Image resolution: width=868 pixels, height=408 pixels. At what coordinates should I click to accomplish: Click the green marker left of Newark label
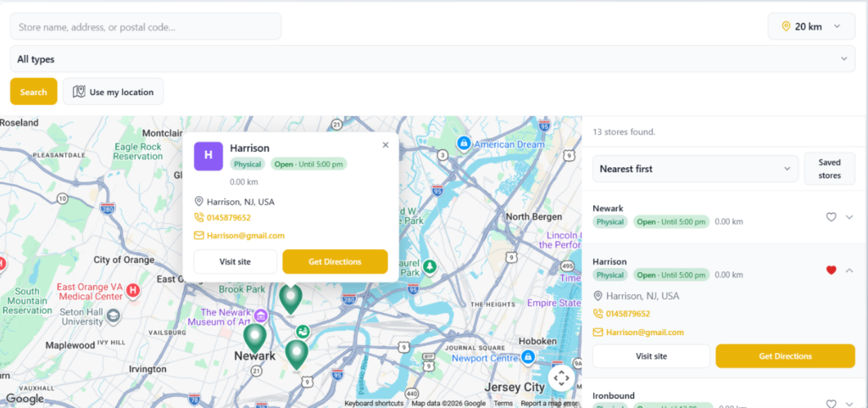254,338
